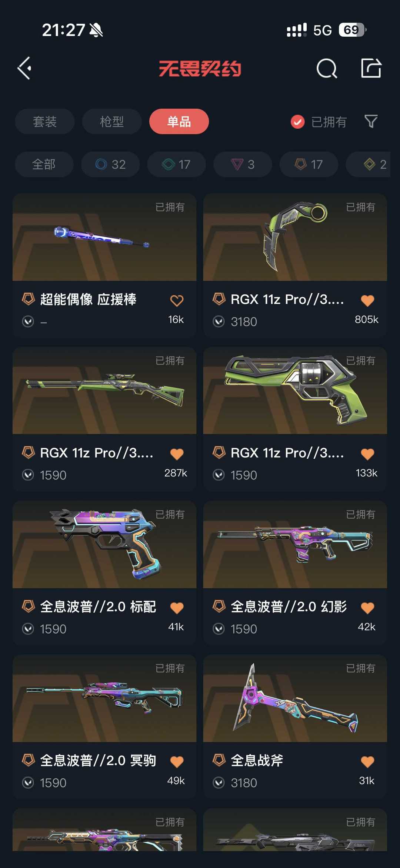Filter by green diamond tier with 17
The height and width of the screenshot is (868, 400).
click(176, 164)
